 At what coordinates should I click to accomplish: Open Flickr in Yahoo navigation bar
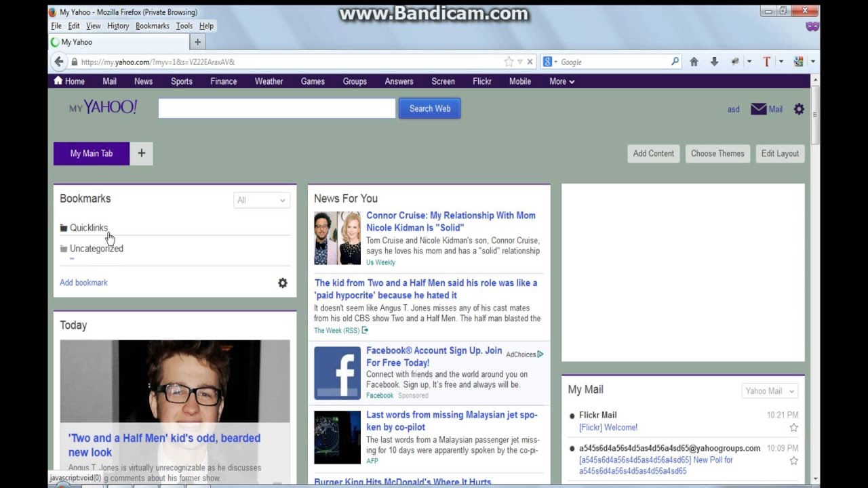click(x=482, y=81)
